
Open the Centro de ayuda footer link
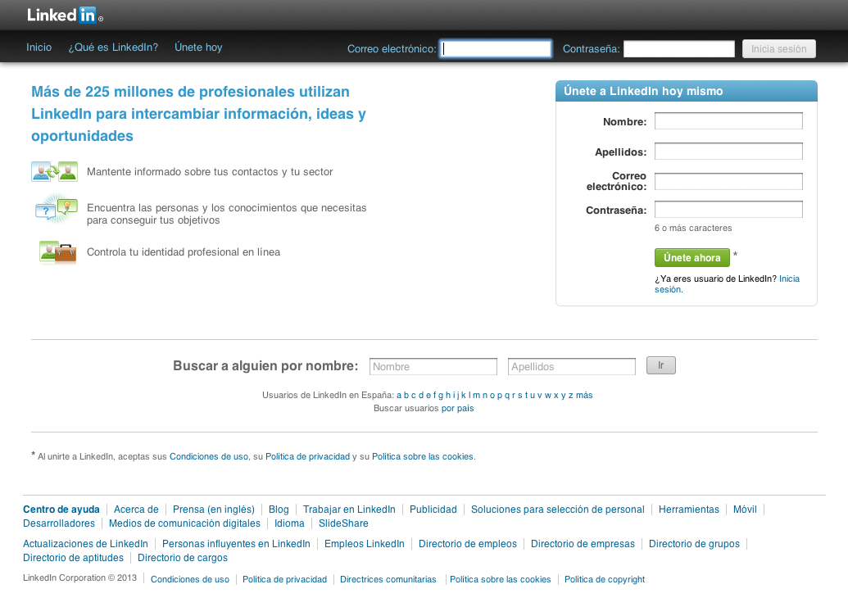click(61, 510)
